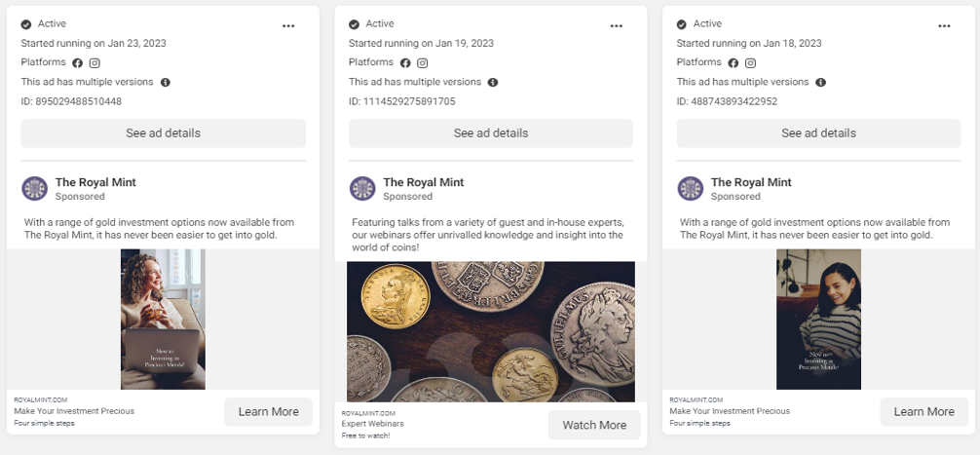Click Learn More on first ad

(268, 412)
